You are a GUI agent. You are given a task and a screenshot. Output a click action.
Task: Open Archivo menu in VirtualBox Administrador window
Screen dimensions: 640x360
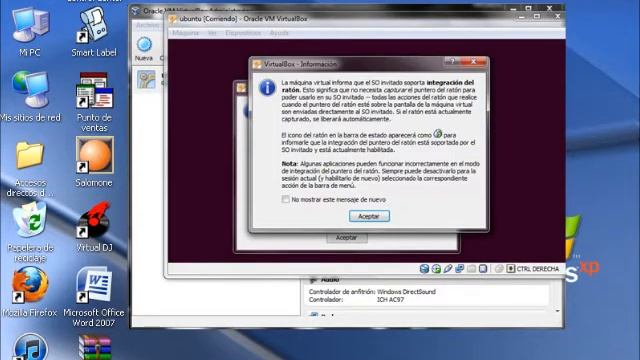tap(147, 25)
